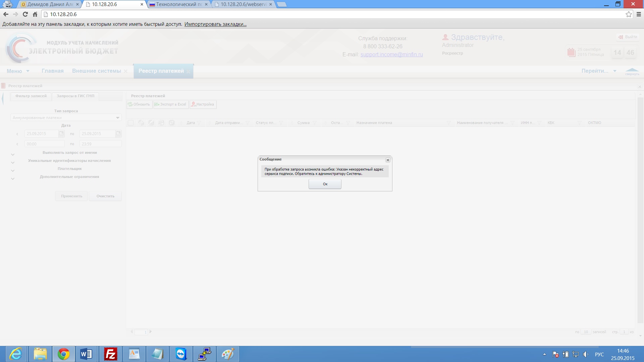Open File Explorer from the taskbar

coord(40,354)
